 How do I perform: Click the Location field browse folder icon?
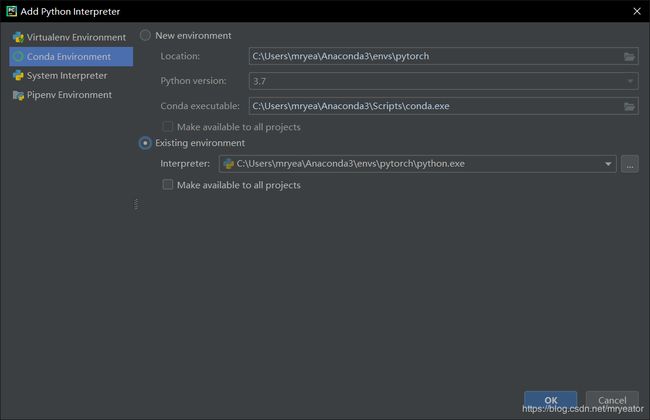629,56
